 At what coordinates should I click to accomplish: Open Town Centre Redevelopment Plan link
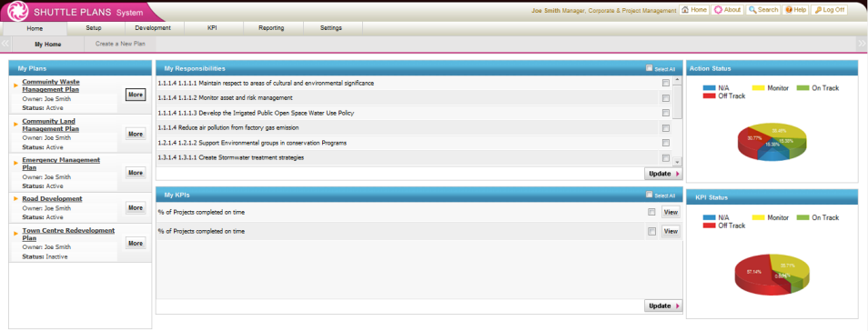pos(68,234)
